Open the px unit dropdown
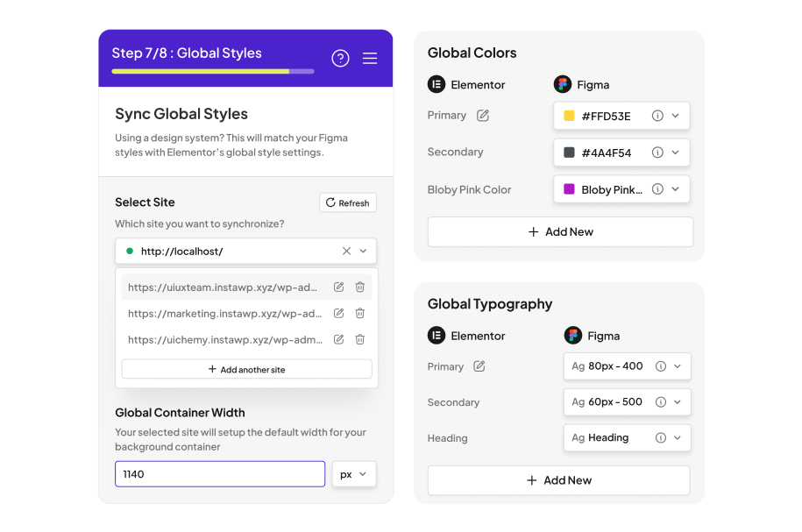This screenshot has height=532, width=802. point(354,474)
